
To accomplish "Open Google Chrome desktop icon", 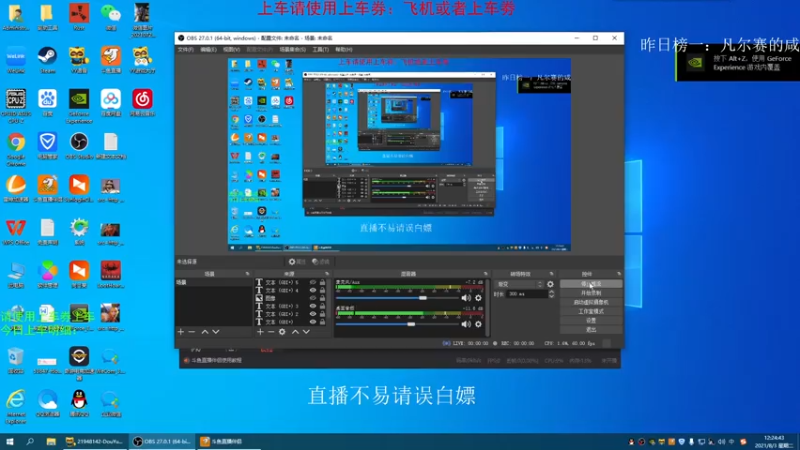I will (x=16, y=149).
